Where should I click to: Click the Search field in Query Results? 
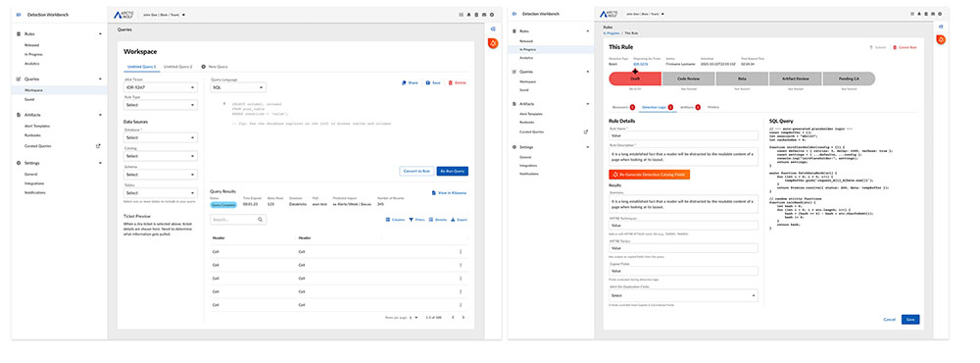pos(238,220)
